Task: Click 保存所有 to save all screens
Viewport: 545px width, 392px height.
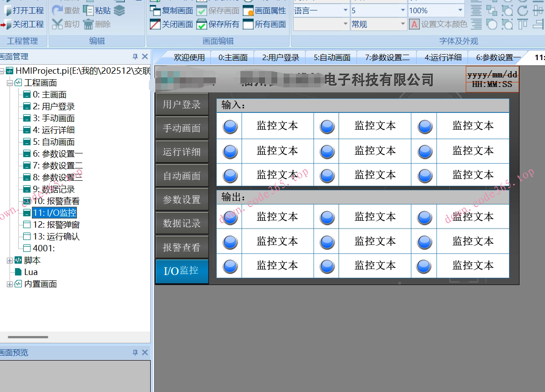Action: (218, 24)
